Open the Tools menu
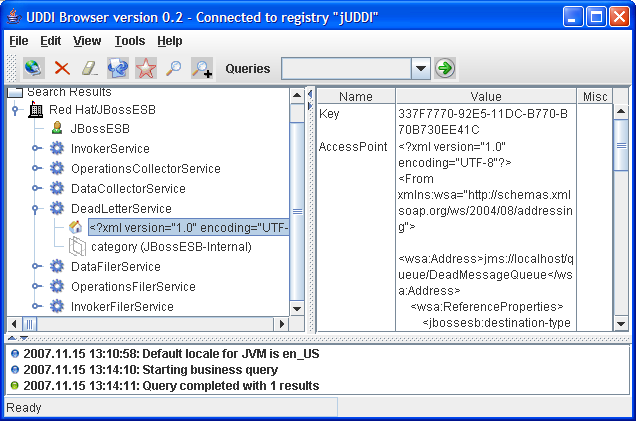Screen dimensions: 636x421 130,41
